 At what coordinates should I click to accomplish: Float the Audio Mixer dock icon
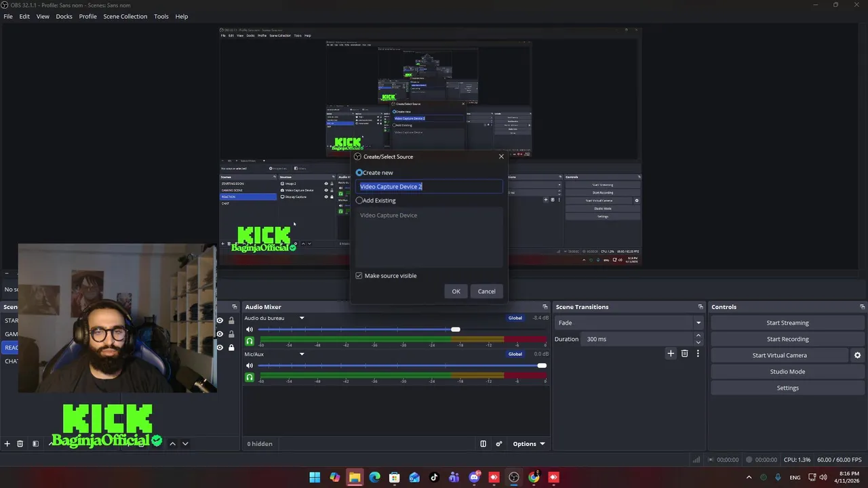[545, 307]
